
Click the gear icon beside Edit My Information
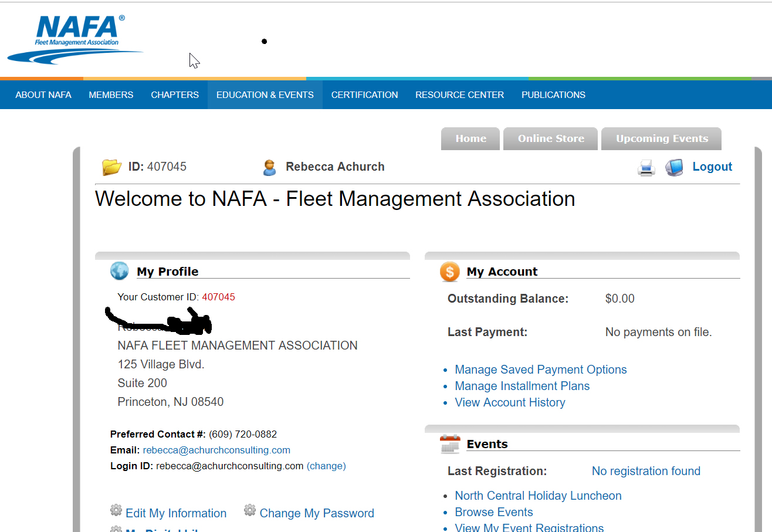tap(116, 510)
